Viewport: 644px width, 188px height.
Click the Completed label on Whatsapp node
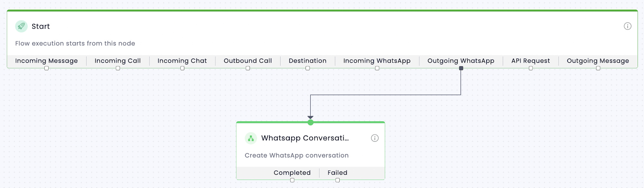[x=292, y=173]
